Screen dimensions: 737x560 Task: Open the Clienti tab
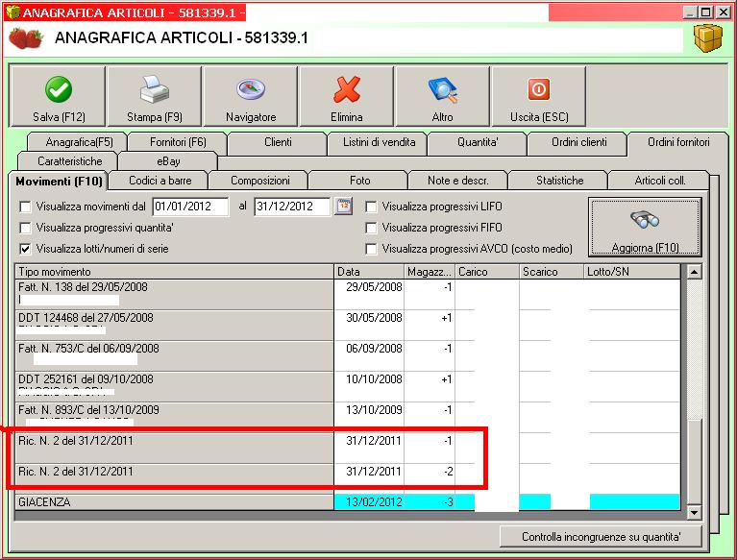coord(278,142)
